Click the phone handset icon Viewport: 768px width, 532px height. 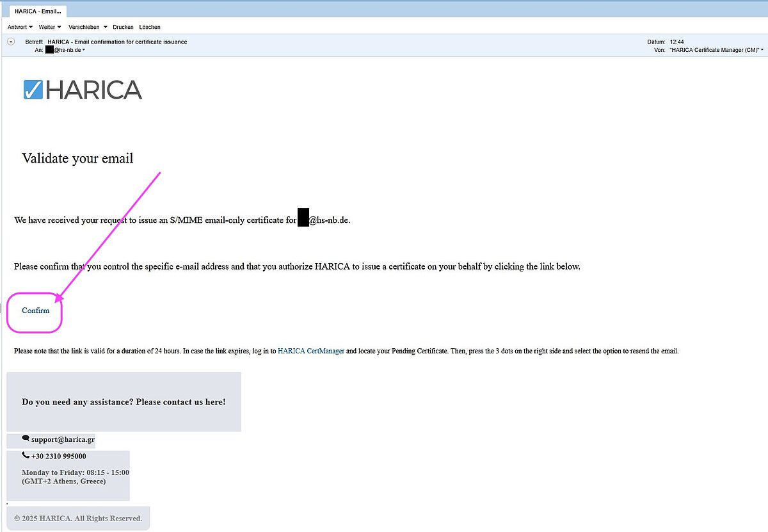click(26, 455)
